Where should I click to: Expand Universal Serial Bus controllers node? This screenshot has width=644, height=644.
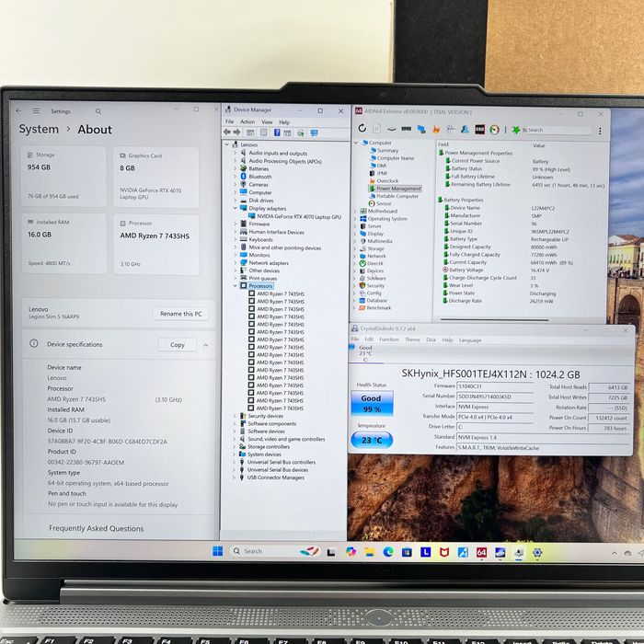pos(235,462)
